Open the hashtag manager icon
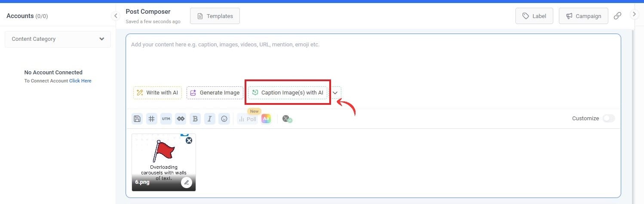644x204 pixels. point(151,119)
